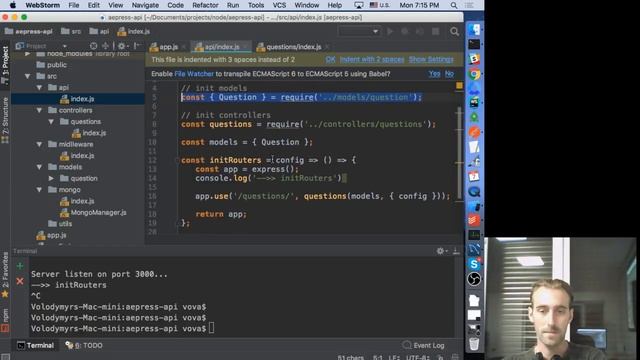The image size is (640, 360).
Task: Open the Trash in the Dock
Action: 474,343
